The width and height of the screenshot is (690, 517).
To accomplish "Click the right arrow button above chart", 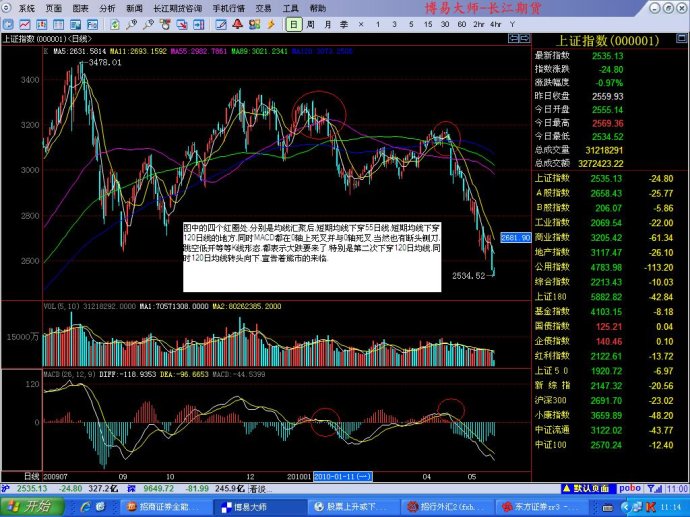I will [525, 39].
